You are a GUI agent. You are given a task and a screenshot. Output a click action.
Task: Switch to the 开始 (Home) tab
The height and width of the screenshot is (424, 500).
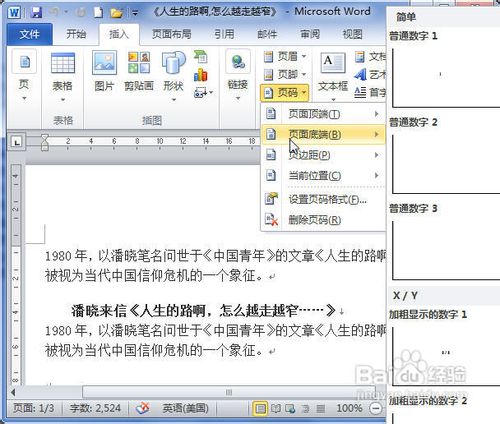[x=76, y=34]
